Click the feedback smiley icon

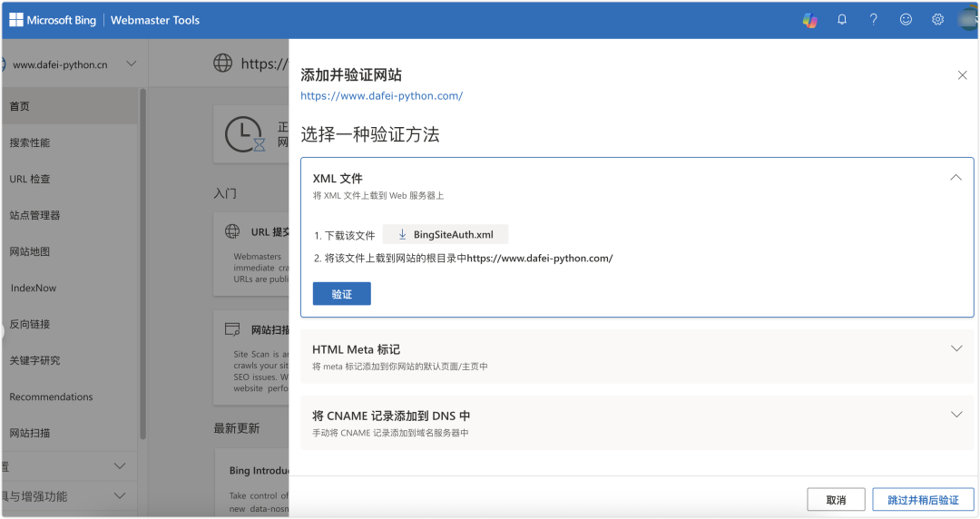(906, 19)
